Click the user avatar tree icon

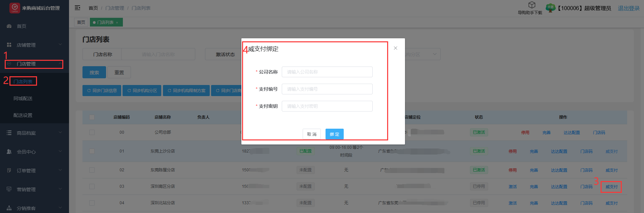pyautogui.click(x=550, y=8)
